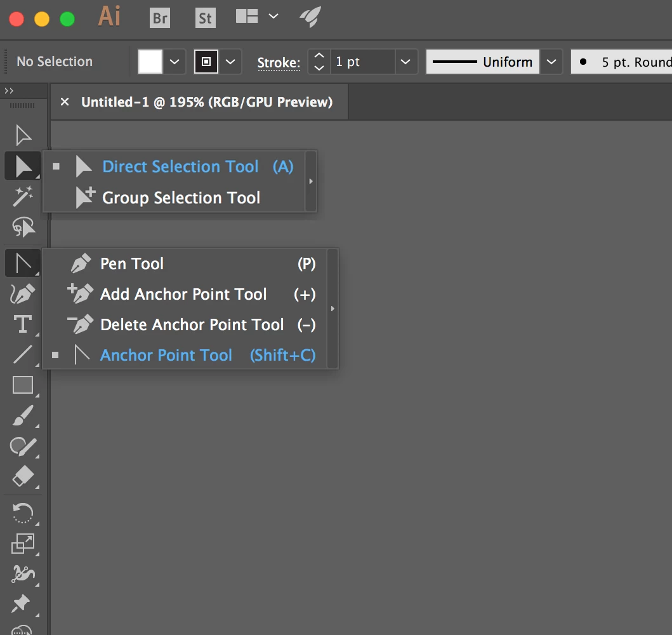Expand the toolbar with double arrows
Image resolution: width=672 pixels, height=635 pixels.
[9, 90]
